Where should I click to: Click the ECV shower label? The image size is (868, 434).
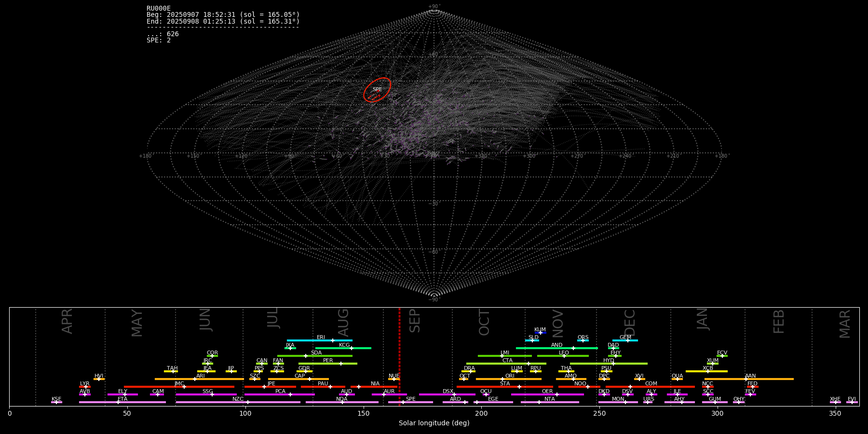click(722, 353)
